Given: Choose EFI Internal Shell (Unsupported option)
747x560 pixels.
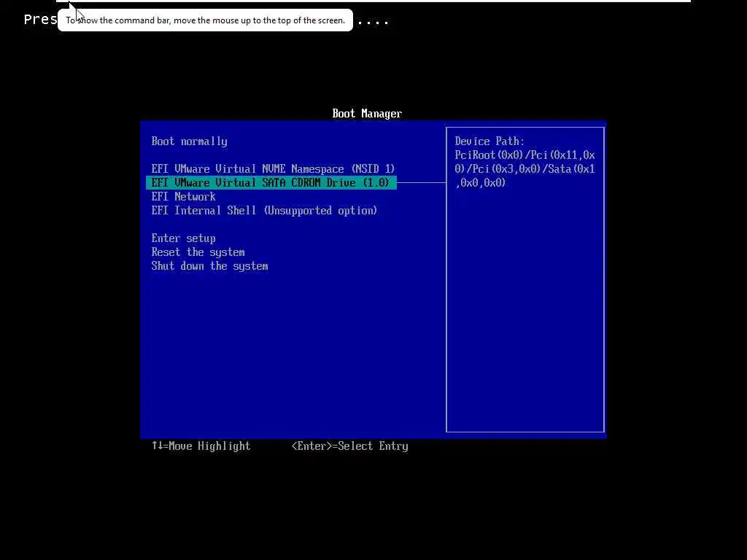Looking at the screenshot, I should coord(264,211).
